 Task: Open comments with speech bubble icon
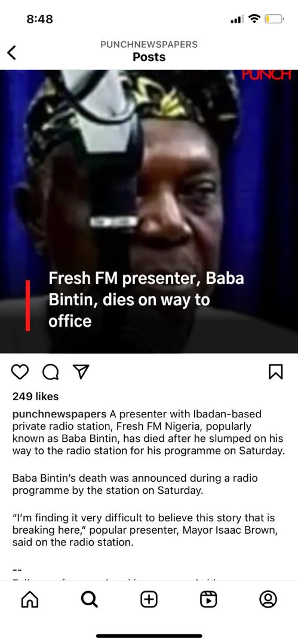point(50,372)
